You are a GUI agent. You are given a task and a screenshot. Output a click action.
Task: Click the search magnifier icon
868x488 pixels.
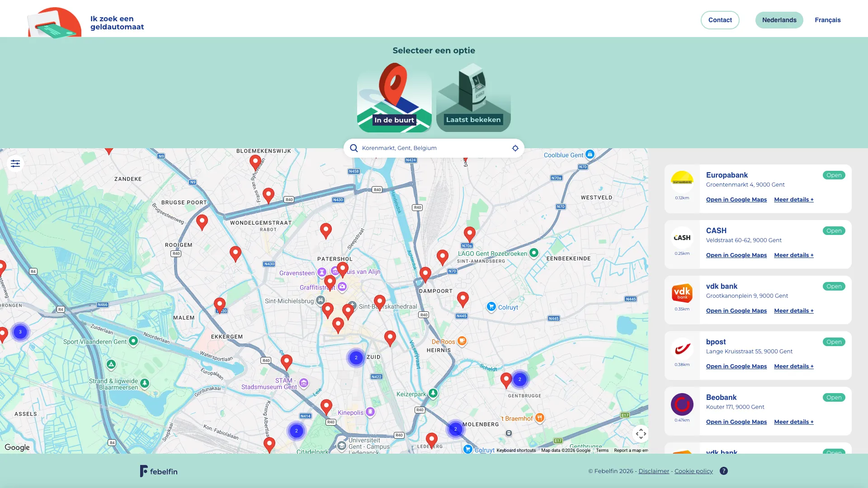click(354, 148)
